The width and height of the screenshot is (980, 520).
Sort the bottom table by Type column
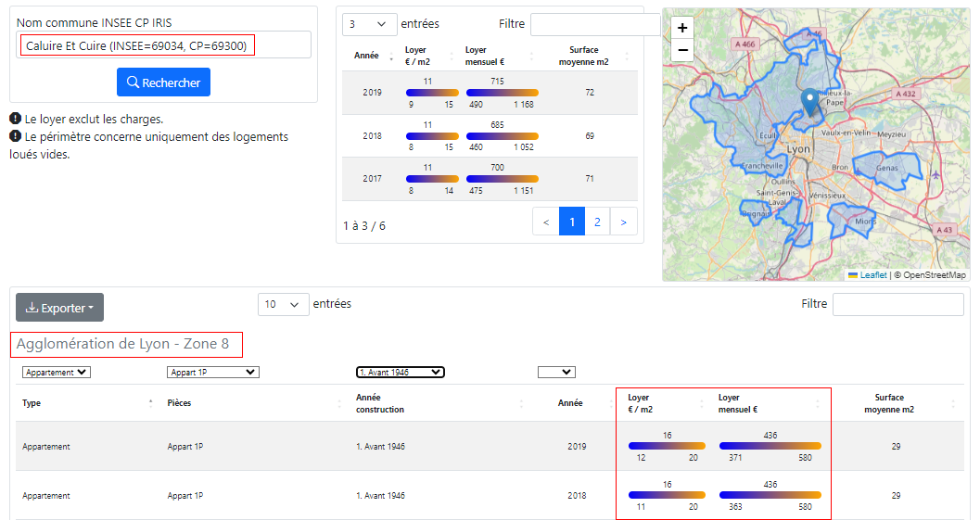click(x=150, y=403)
